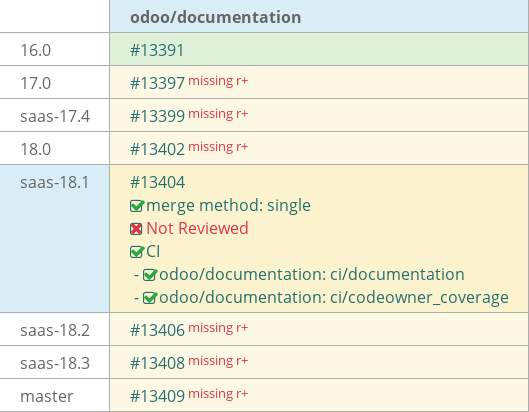Select the saas-18.1 branch row label

[55, 182]
